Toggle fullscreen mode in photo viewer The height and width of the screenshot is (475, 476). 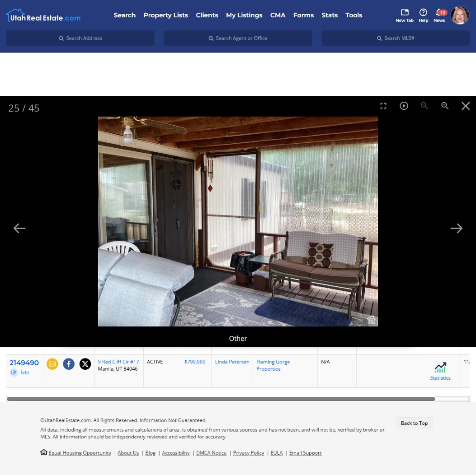pyautogui.click(x=383, y=106)
